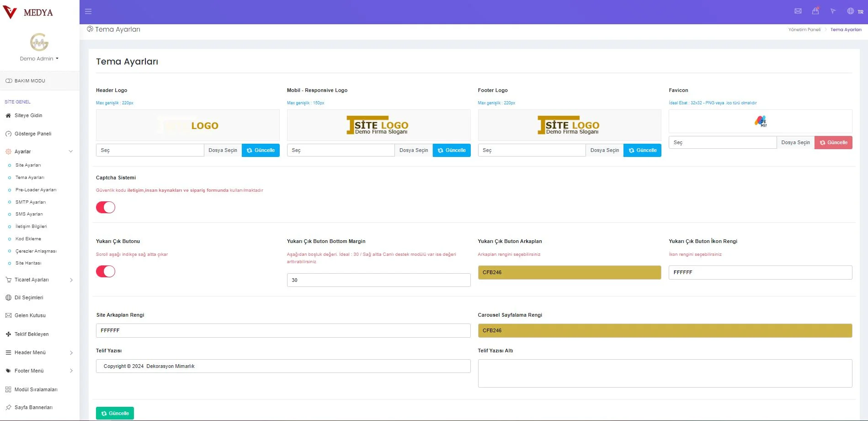This screenshot has height=421, width=868.
Task: Click the grid icon beside Modül Sıralamaları
Action: point(8,390)
